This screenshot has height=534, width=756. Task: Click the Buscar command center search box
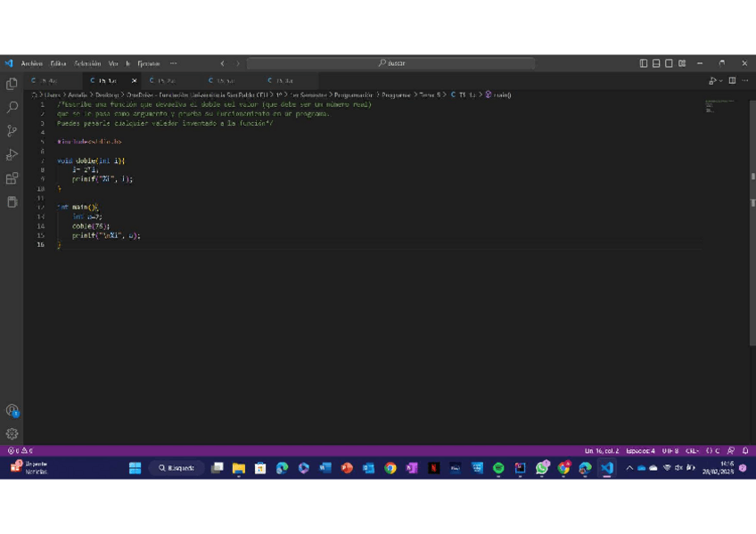pos(391,63)
